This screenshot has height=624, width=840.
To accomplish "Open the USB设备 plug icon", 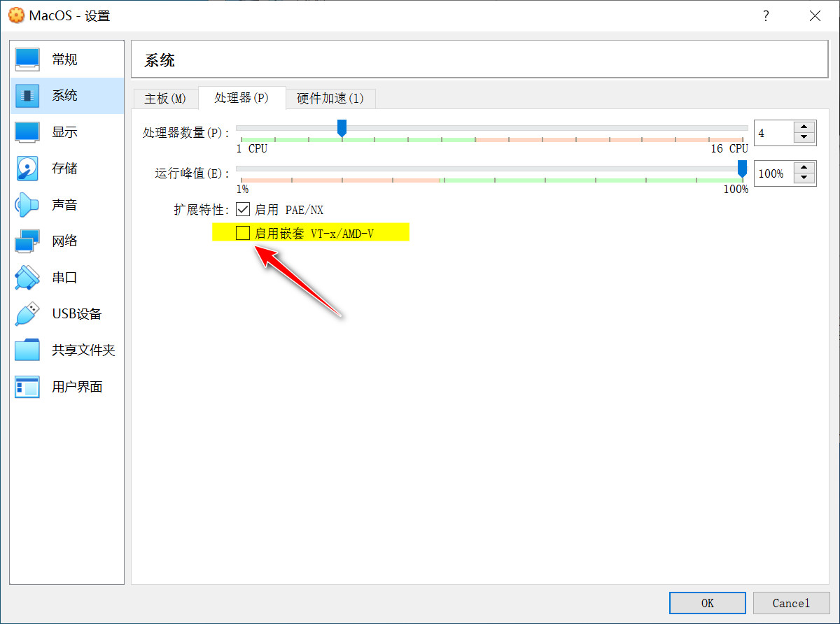I will (x=27, y=314).
